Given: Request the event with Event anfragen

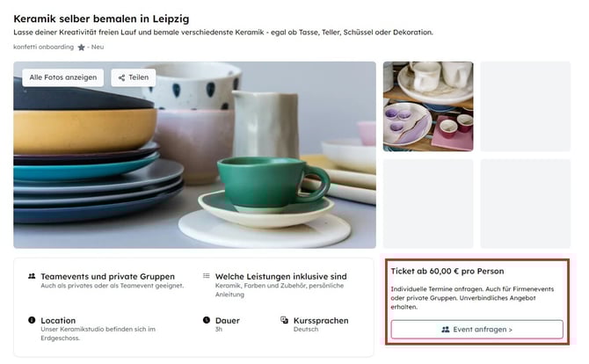Looking at the screenshot, I should [x=476, y=329].
